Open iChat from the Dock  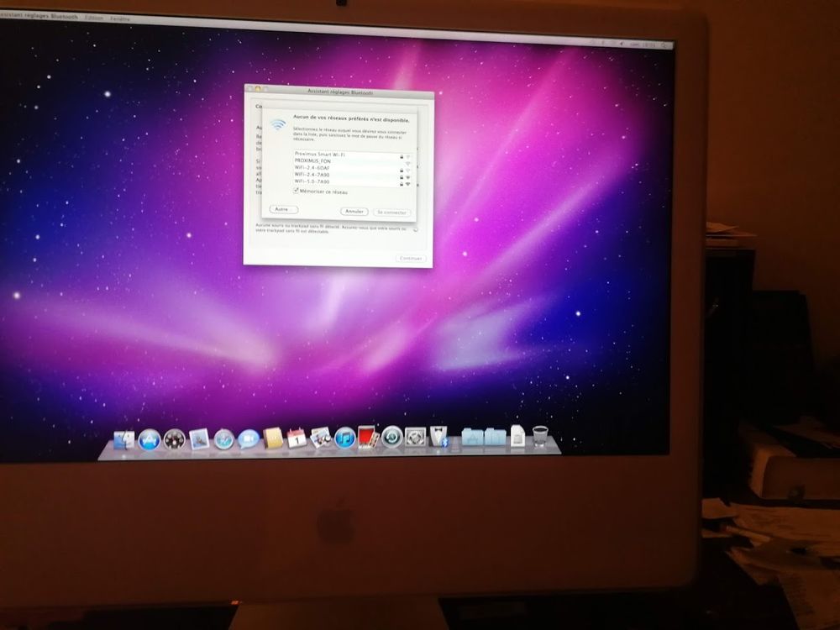click(249, 438)
